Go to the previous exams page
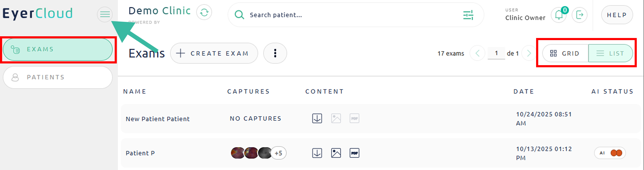Screen dimensions: 644x170 pos(477,53)
